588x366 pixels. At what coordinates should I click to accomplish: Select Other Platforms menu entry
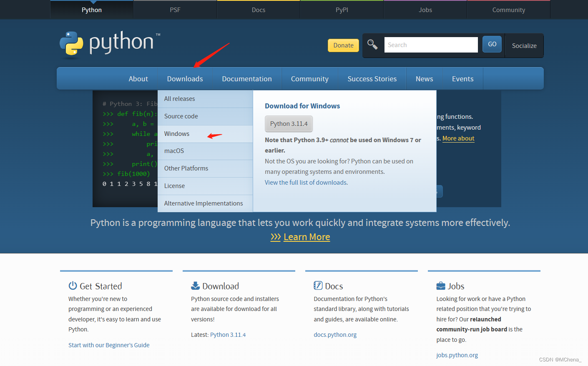pyautogui.click(x=205, y=168)
